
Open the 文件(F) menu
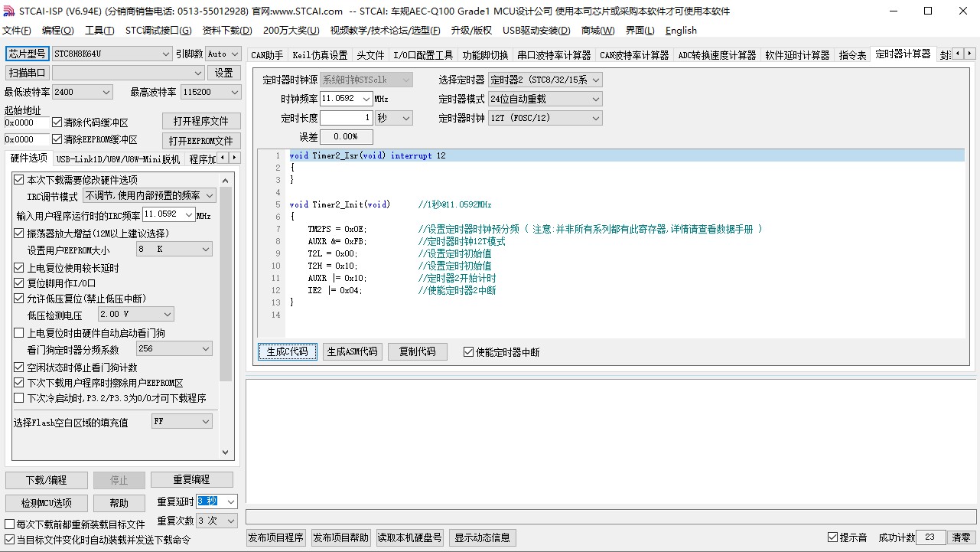pos(16,31)
